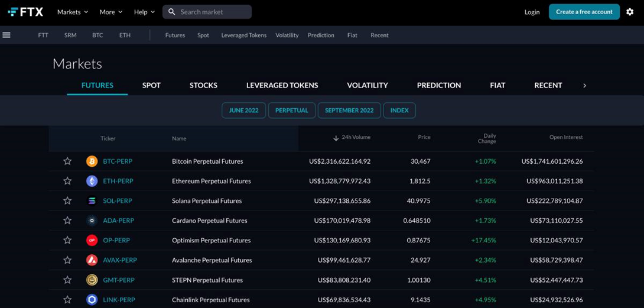Viewport: 644px width, 308px height.
Task: Click into the Search market field
Action: [207, 12]
